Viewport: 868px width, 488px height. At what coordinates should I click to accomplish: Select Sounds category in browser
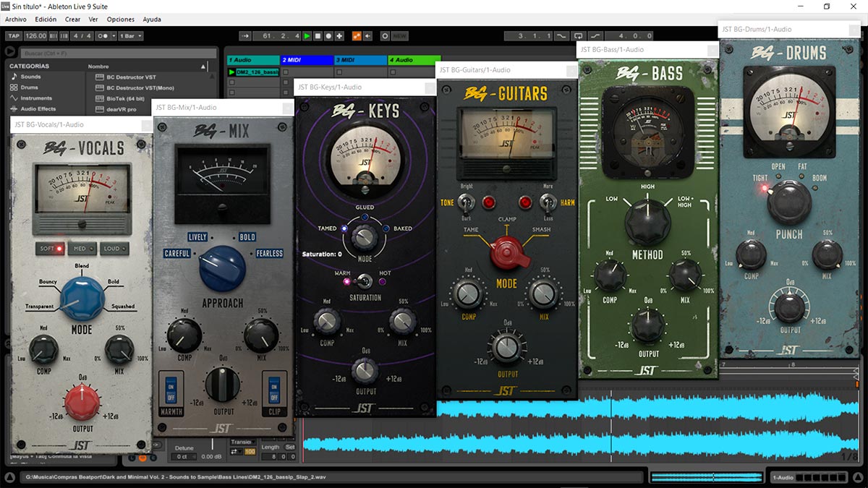[x=31, y=77]
